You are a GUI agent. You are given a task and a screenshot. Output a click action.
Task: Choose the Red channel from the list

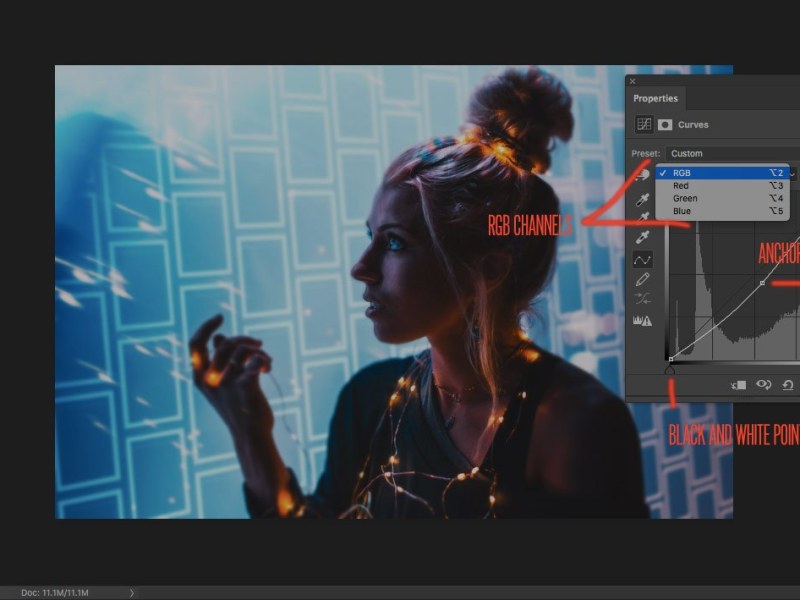[x=681, y=185]
